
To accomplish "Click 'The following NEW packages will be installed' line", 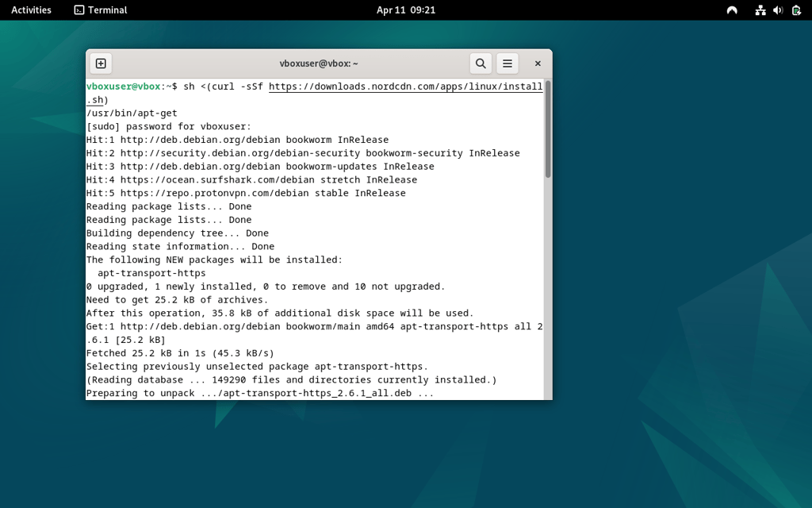I will pos(214,260).
